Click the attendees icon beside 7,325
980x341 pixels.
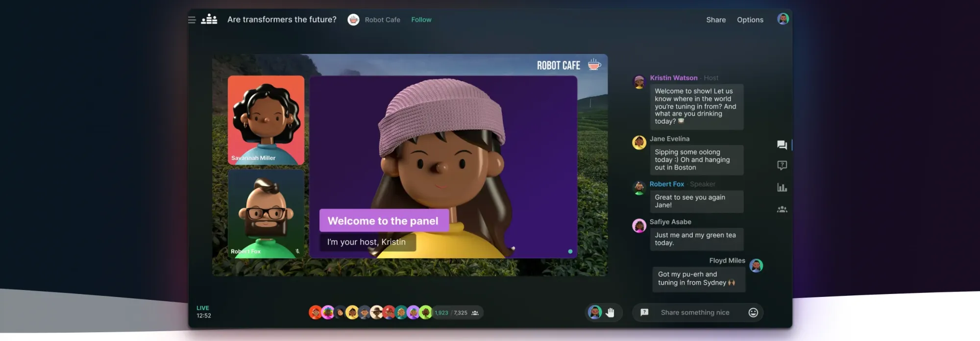[475, 313]
